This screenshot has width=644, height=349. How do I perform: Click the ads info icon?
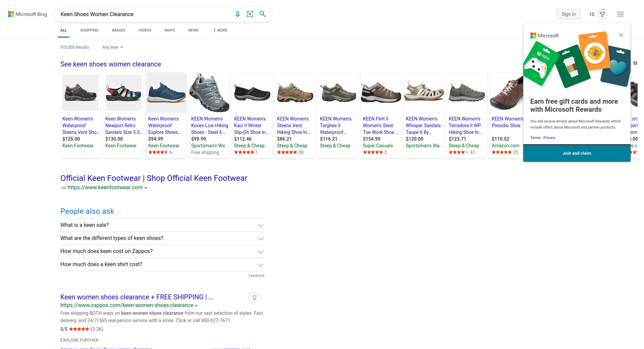click(x=635, y=63)
